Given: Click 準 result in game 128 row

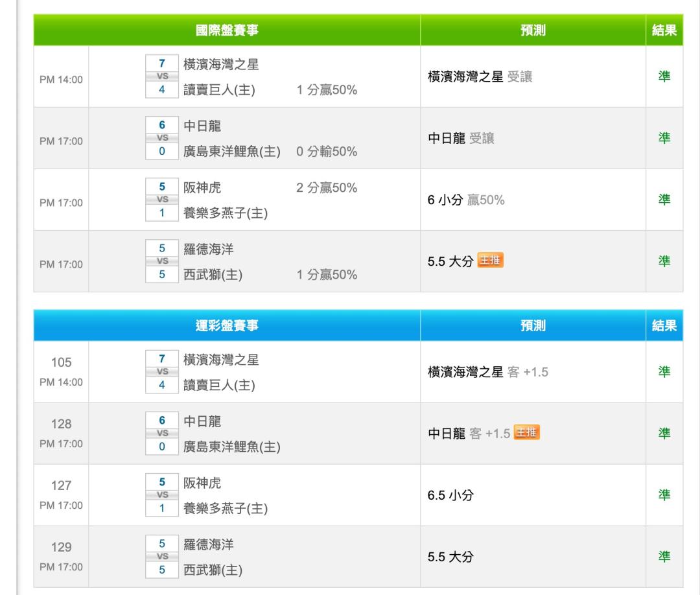Looking at the screenshot, I should pyautogui.click(x=664, y=434).
